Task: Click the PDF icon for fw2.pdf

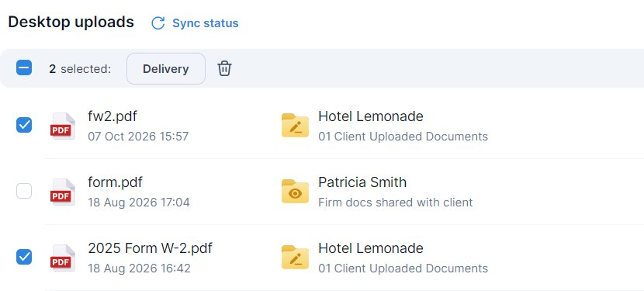Action: click(x=62, y=126)
